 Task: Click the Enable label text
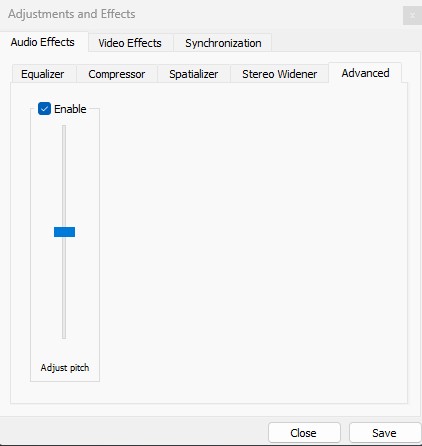pos(70,109)
